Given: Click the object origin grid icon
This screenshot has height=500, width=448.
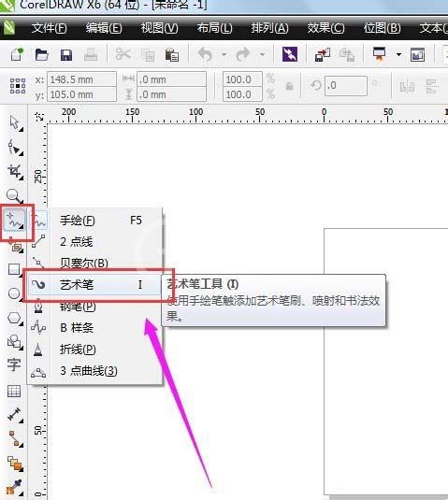Looking at the screenshot, I should 18,86.
